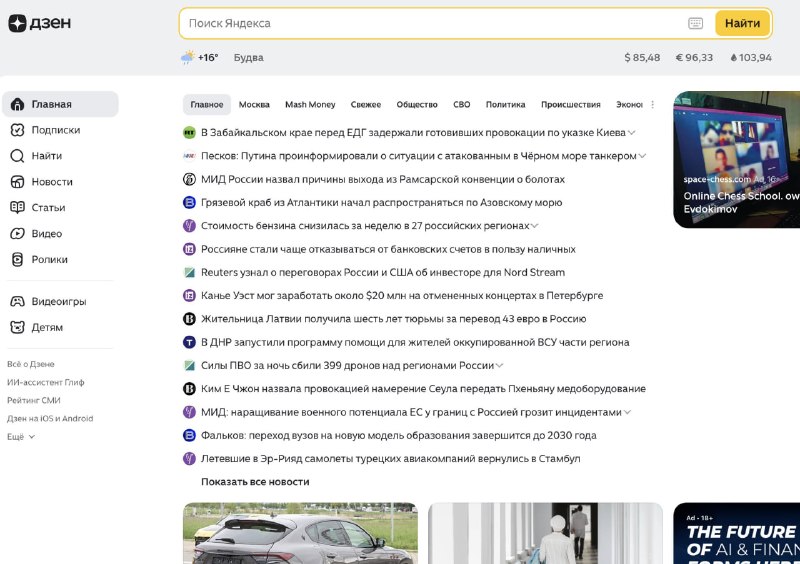This screenshot has width=800, height=564.
Task: Click source icon beside Фальков headline
Action: tap(189, 435)
